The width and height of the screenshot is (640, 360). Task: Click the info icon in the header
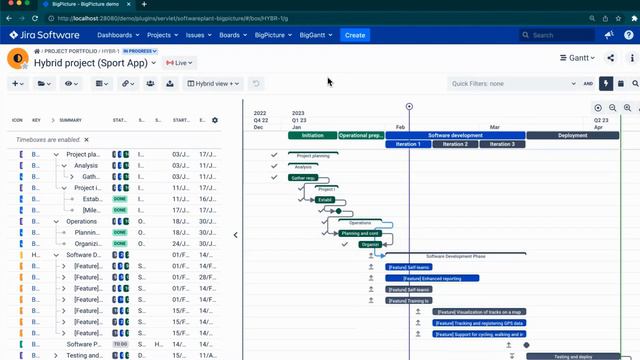pos(632,58)
